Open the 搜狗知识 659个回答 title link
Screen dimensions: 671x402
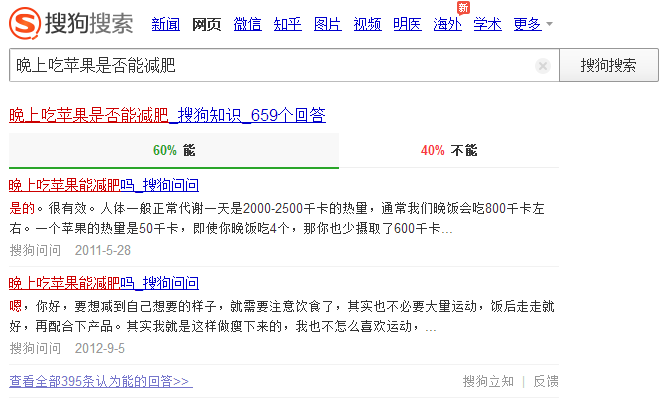[167, 115]
